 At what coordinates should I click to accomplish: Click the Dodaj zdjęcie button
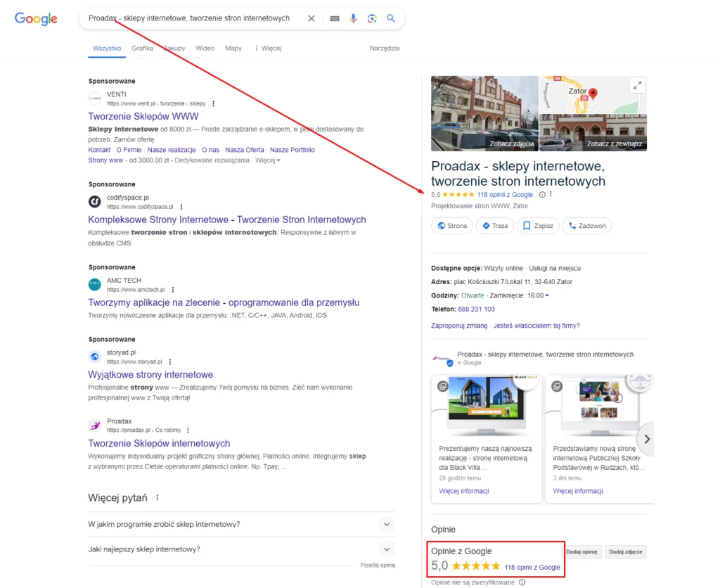(625, 551)
